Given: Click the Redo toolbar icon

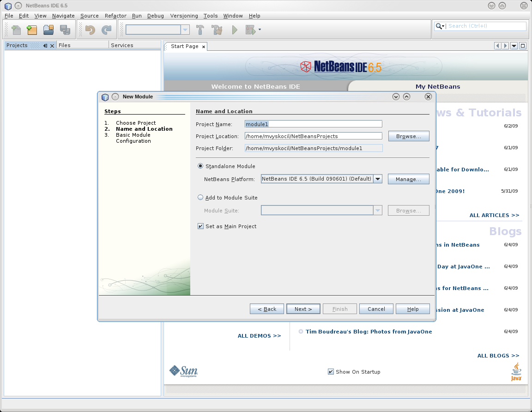Looking at the screenshot, I should tap(107, 30).
